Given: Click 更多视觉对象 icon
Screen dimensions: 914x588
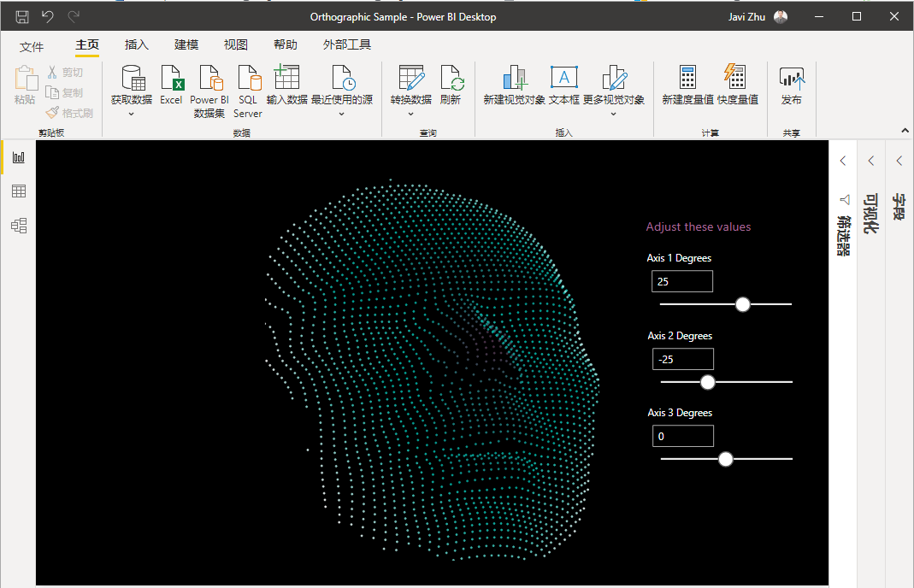Looking at the screenshot, I should point(614,78).
